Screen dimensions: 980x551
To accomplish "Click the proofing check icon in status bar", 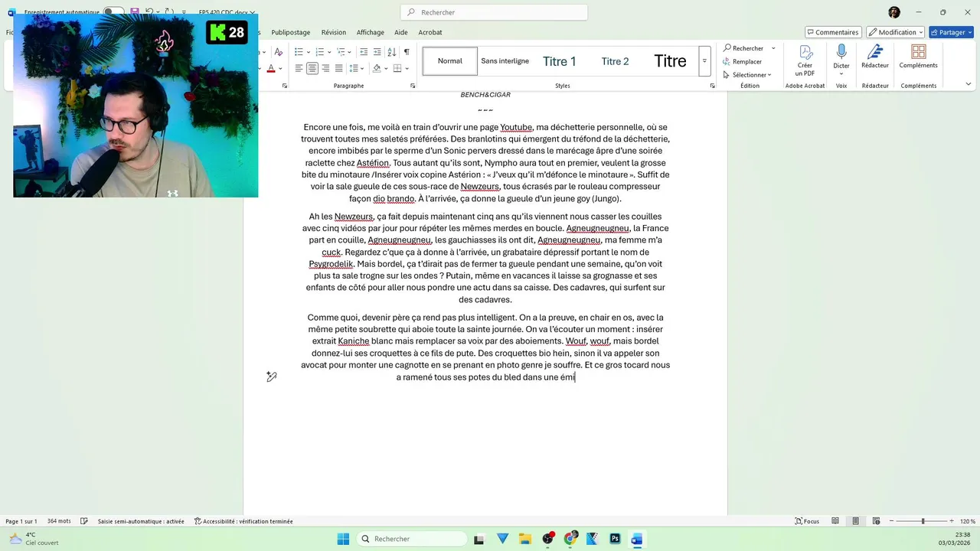I will (x=84, y=521).
